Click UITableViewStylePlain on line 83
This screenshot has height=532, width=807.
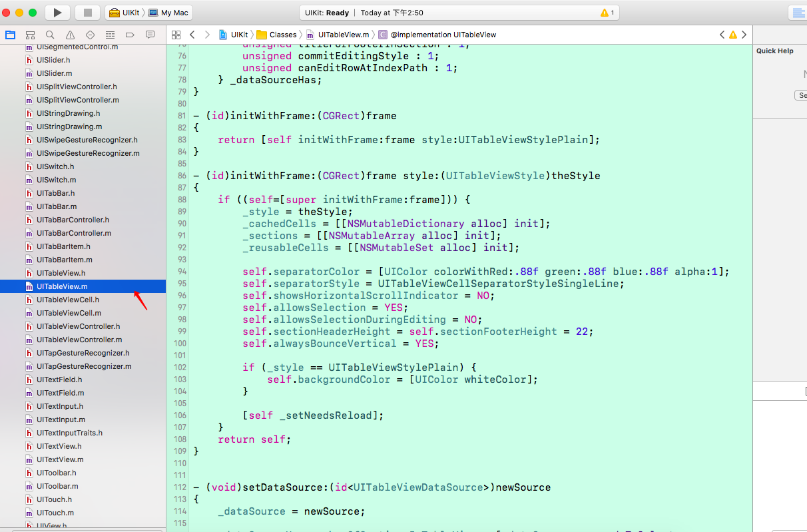[x=523, y=140]
